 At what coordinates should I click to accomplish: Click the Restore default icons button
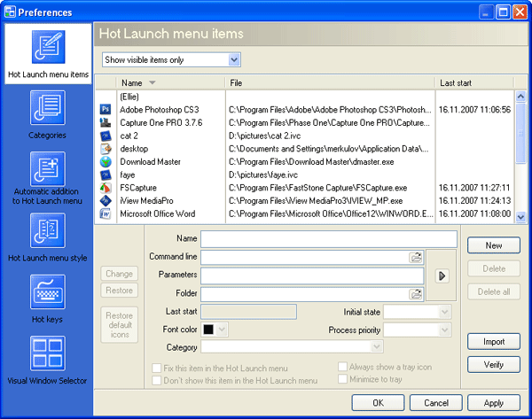(x=119, y=325)
